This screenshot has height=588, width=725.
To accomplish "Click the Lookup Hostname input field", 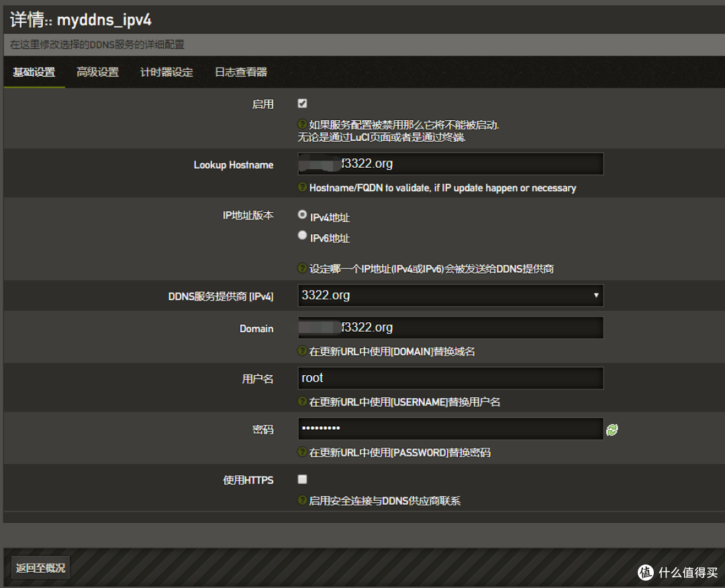I will 450,163.
